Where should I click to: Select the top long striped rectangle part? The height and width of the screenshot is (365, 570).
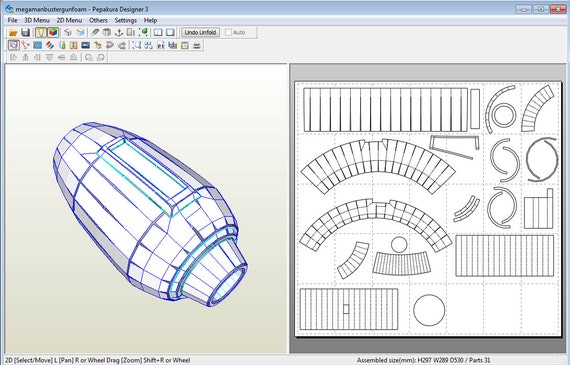coord(386,110)
